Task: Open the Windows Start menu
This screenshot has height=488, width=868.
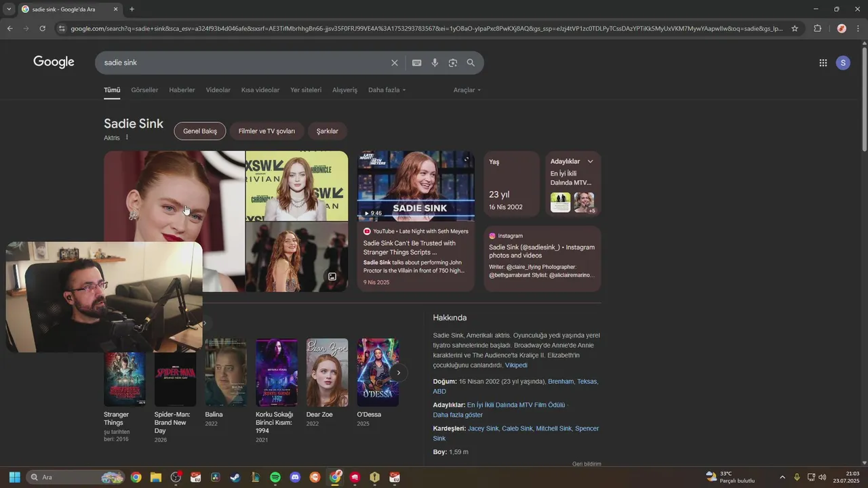Action: (14, 477)
